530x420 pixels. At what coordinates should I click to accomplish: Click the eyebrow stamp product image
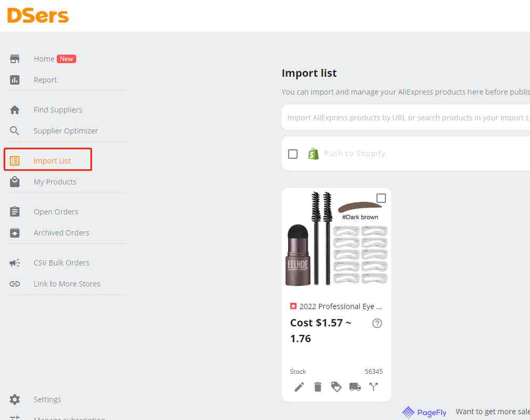pos(337,239)
